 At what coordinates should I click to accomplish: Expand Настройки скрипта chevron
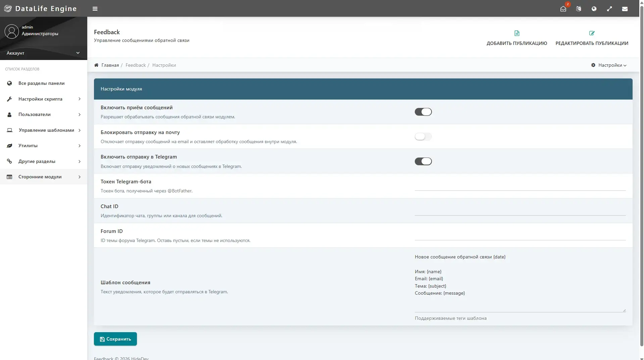coord(80,99)
